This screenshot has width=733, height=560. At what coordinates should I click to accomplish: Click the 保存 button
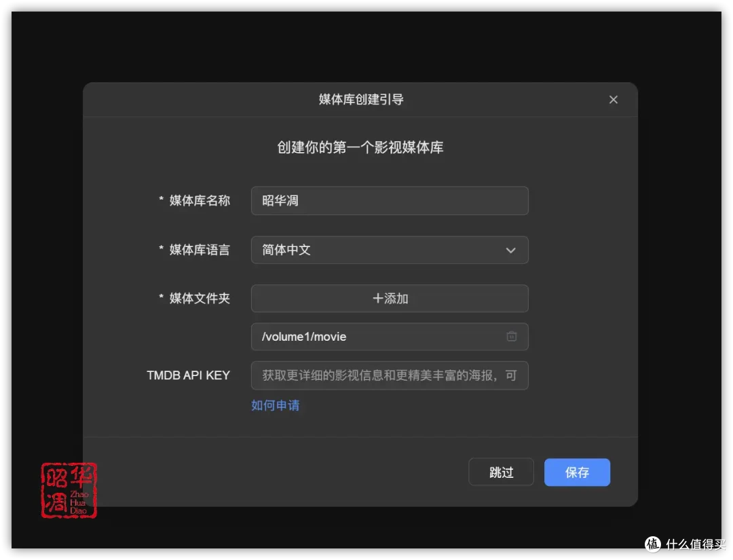[577, 472]
